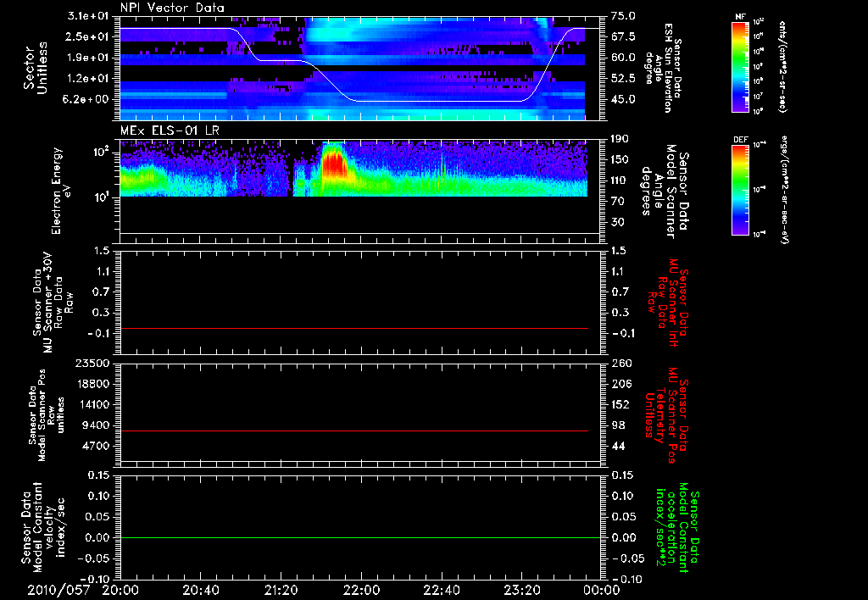Click the '3.1e+01' sector tick value
Viewport: 868px width, 600px height.
point(88,16)
